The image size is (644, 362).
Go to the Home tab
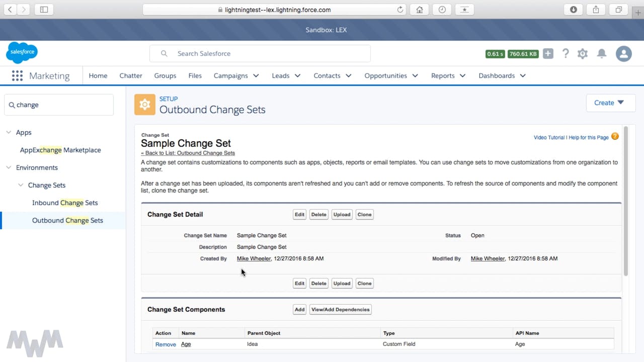pyautogui.click(x=98, y=75)
